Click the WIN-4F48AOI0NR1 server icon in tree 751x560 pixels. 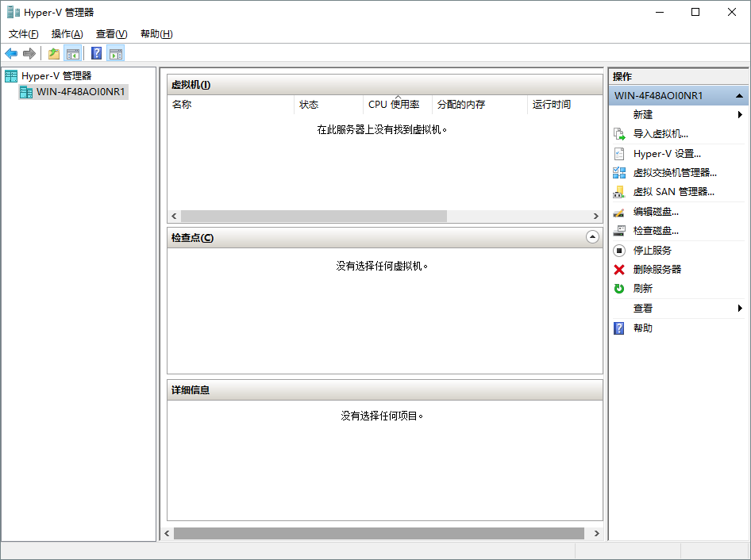pyautogui.click(x=26, y=92)
